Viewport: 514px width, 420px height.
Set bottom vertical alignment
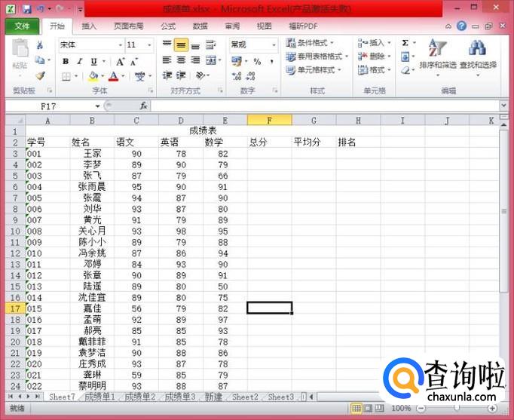[x=195, y=45]
